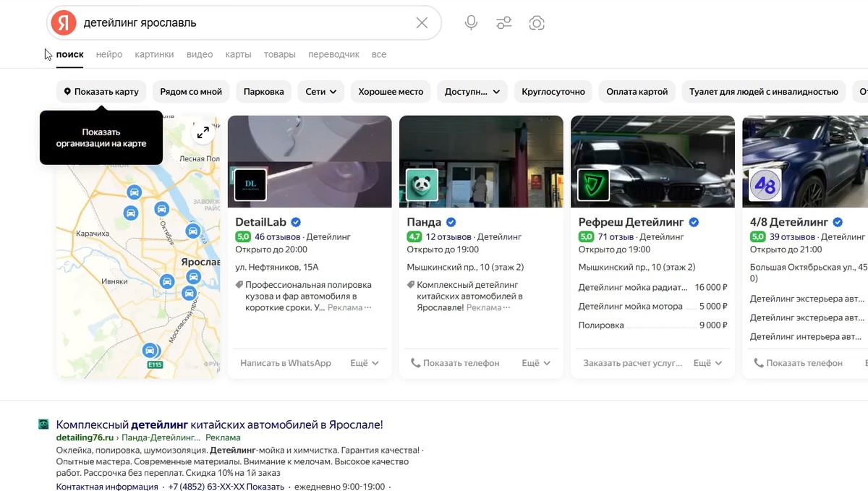The width and height of the screenshot is (868, 491).
Task: Expand Ещё menu on Рефреш Детейлинг card
Action: (707, 363)
